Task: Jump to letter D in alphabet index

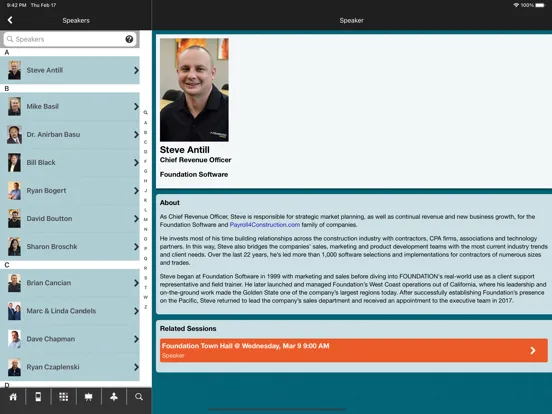Action: click(x=145, y=152)
